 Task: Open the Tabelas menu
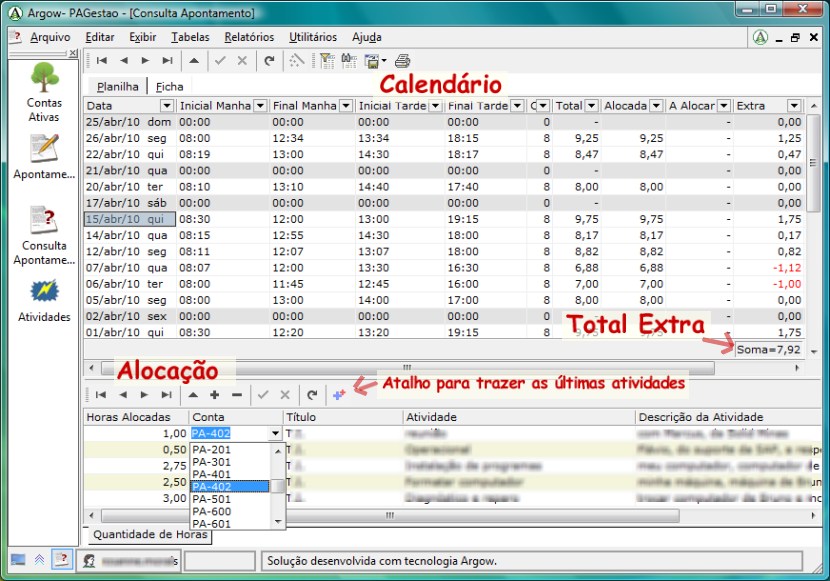click(x=190, y=37)
